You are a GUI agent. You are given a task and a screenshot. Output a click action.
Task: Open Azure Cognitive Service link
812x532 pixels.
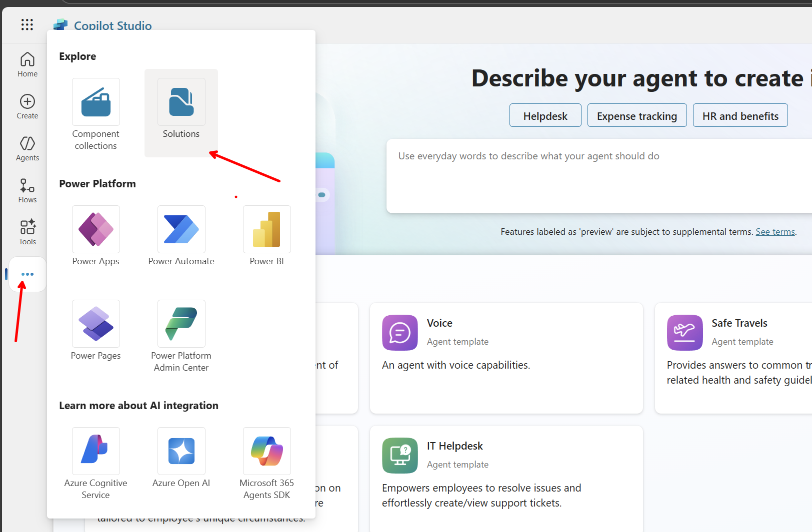click(x=96, y=452)
